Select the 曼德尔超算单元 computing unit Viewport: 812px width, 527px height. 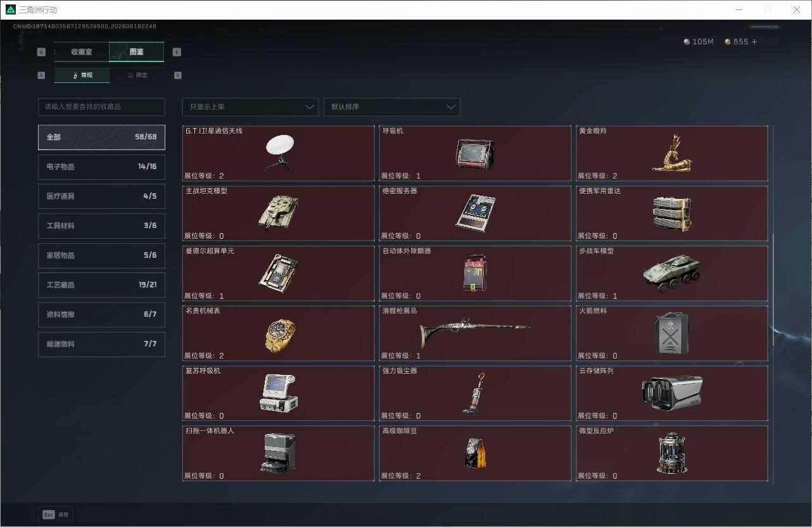click(278, 274)
